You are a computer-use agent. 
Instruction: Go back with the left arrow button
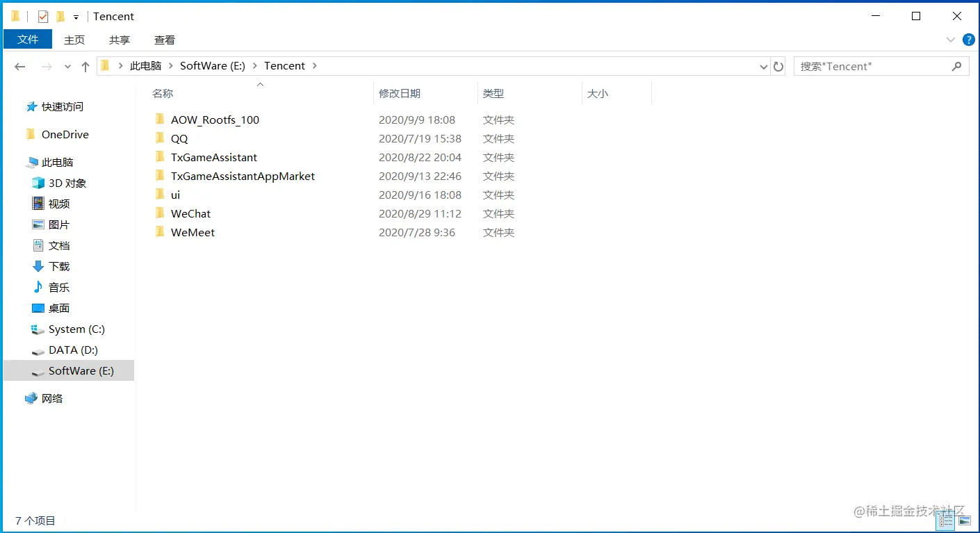[20, 67]
